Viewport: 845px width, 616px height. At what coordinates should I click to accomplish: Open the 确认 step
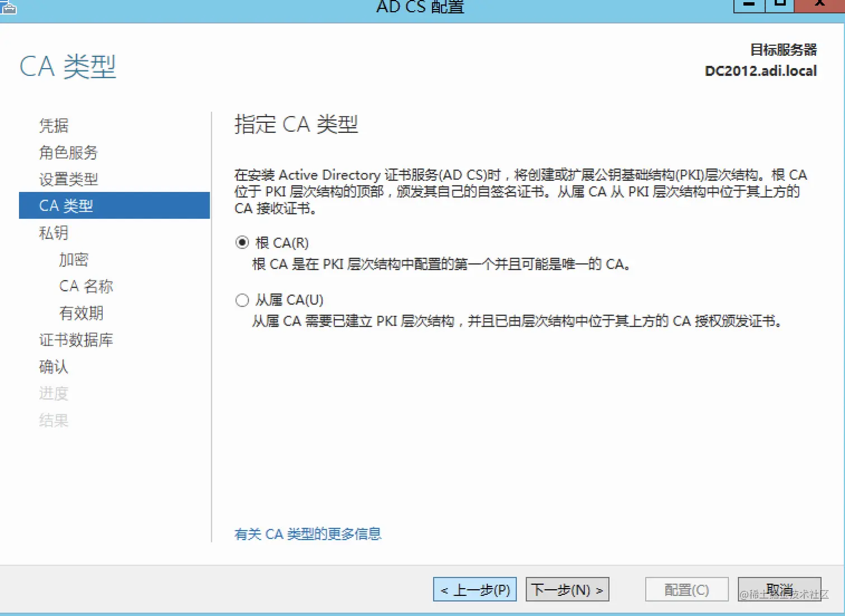[54, 367]
